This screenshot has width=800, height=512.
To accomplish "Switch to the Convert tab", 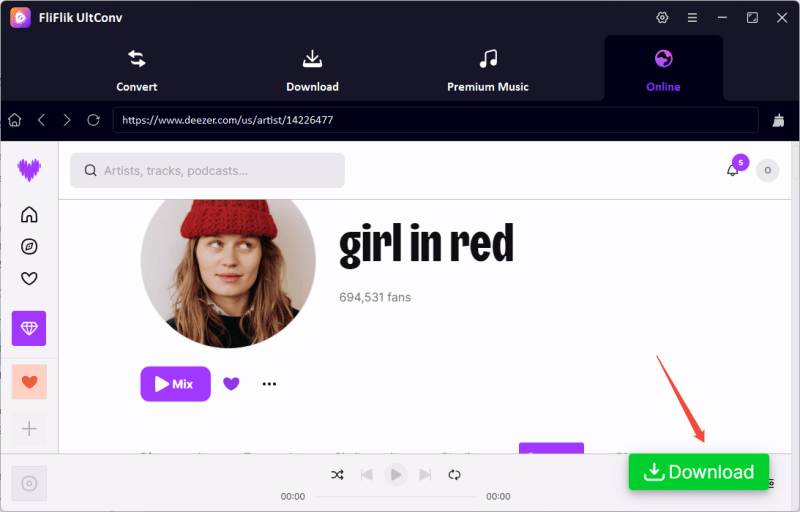I will pos(137,68).
